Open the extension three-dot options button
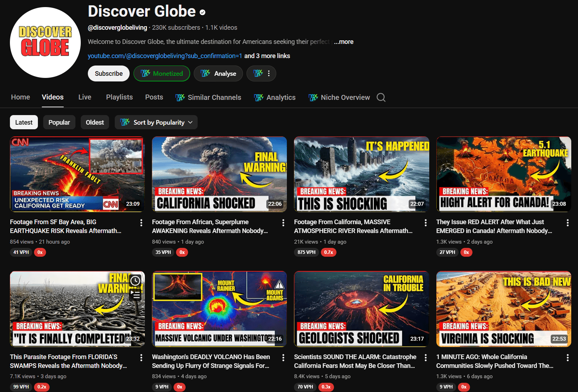The width and height of the screenshot is (578, 392). [x=261, y=74]
